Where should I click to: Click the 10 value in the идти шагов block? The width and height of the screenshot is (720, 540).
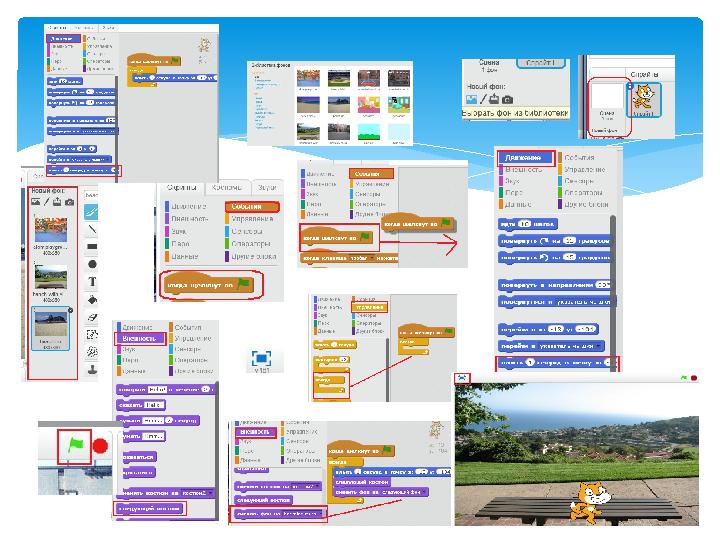[x=524, y=224]
